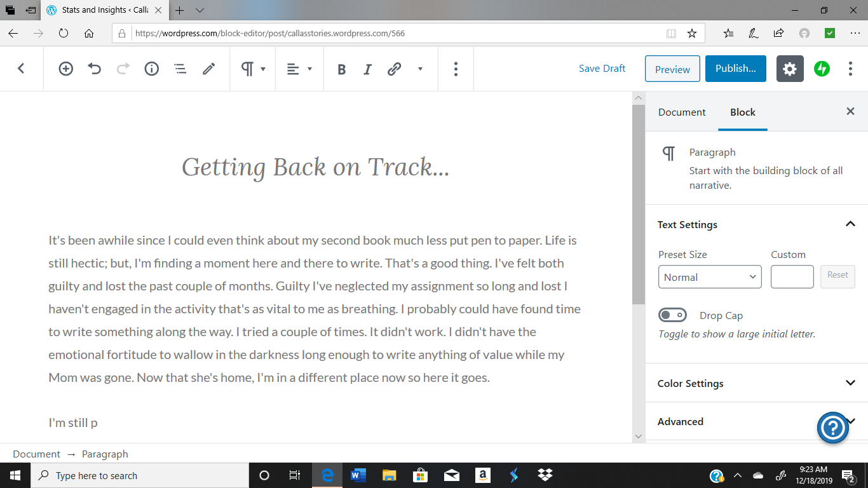Open block navigation list icon
This screenshot has height=488, width=868.
coord(180,69)
